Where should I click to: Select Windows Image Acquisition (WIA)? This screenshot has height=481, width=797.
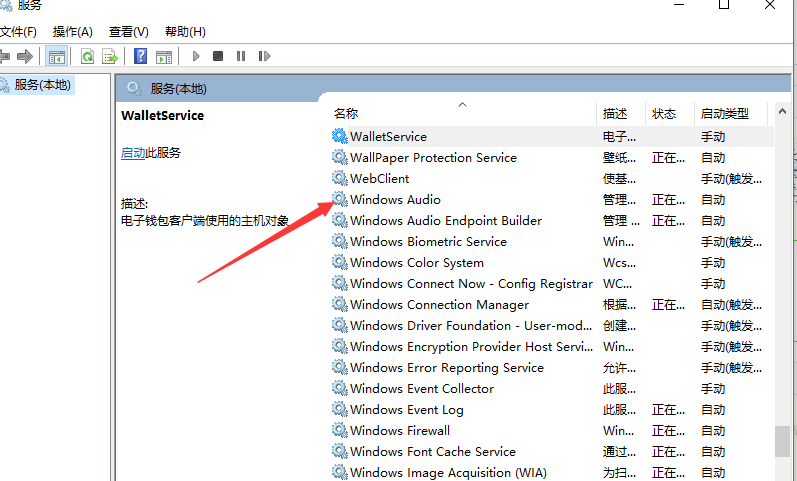pos(552,472)
